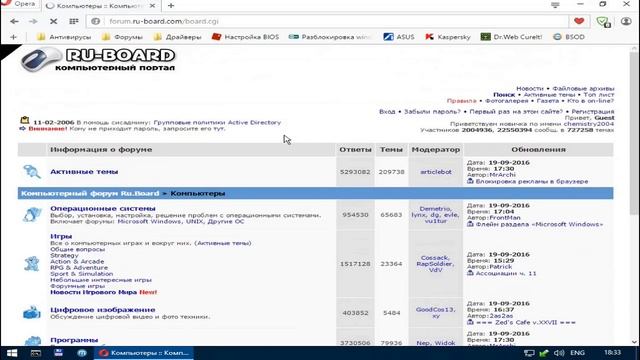Open the Kaspersky bookmark
The width and height of the screenshot is (640, 360).
pos(447,37)
